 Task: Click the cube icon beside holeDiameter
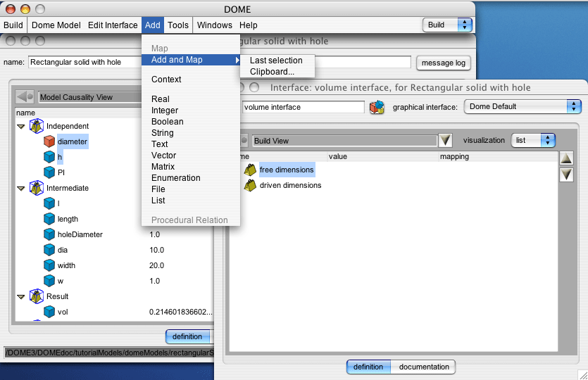(x=49, y=234)
